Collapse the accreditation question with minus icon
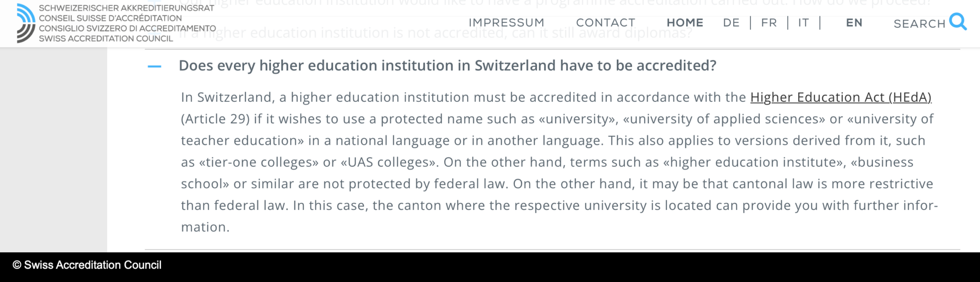Image resolution: width=980 pixels, height=282 pixels. click(x=155, y=66)
